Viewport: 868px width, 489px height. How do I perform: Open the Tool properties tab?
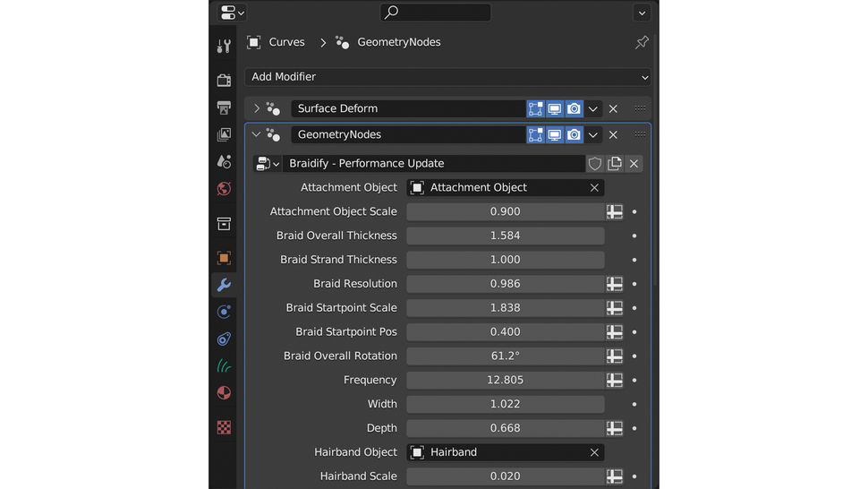(x=224, y=46)
